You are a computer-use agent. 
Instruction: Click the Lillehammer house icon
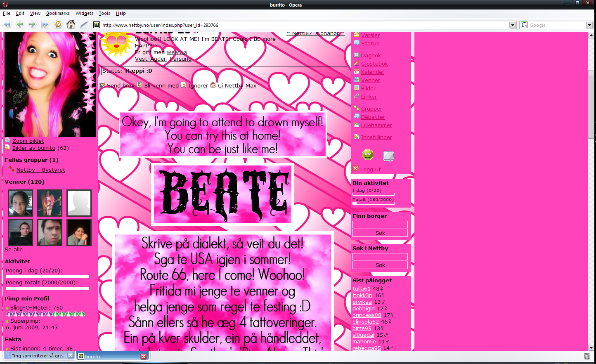tap(357, 125)
